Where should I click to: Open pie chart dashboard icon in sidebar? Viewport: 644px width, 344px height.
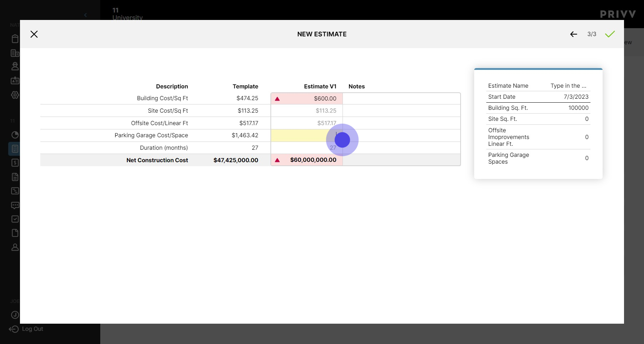pyautogui.click(x=15, y=135)
